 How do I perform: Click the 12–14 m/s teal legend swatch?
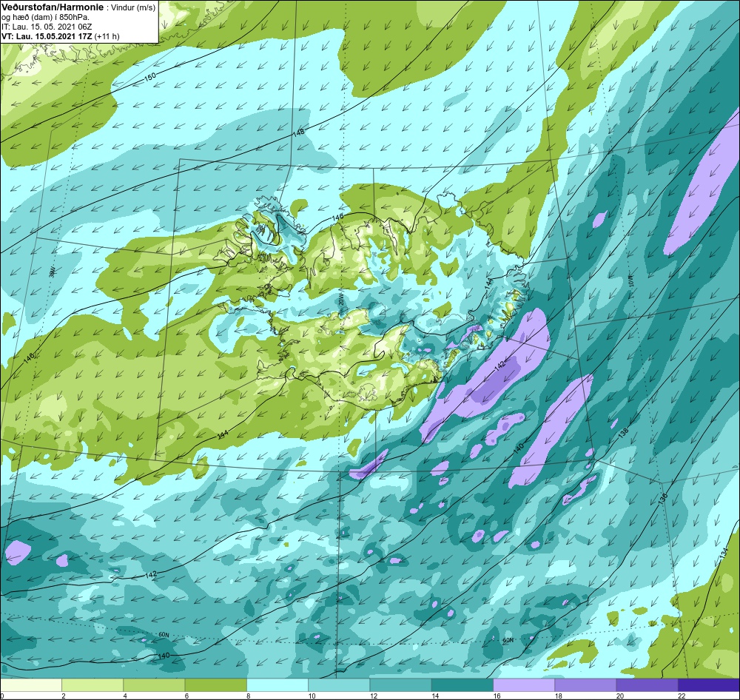coord(400,685)
